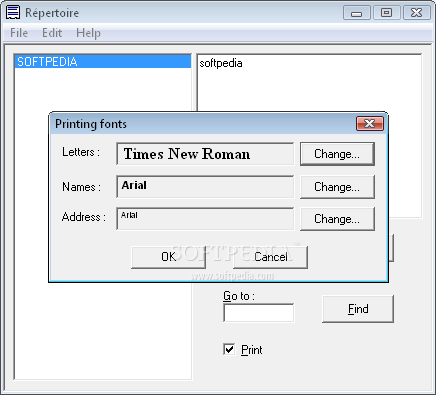The height and width of the screenshot is (395, 436).
Task: Click the Find button
Action: click(x=358, y=309)
